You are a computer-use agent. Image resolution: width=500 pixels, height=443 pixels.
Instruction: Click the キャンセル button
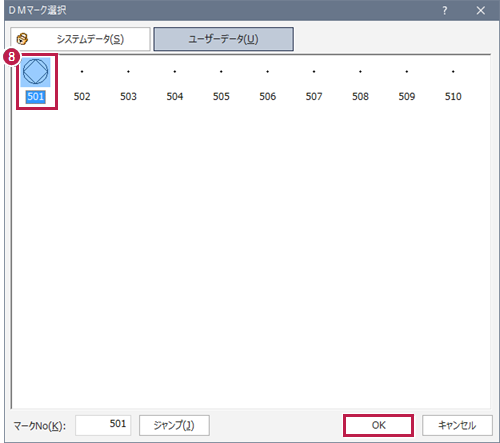coord(457,425)
